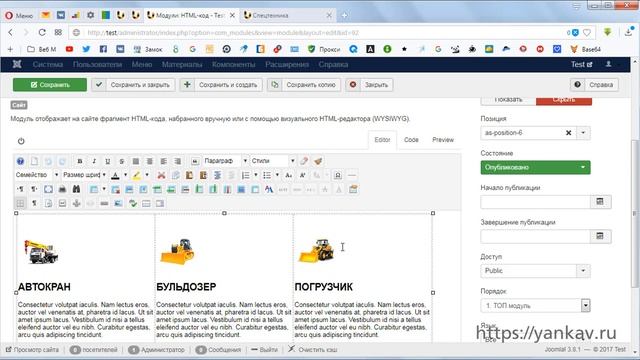Select the Показать option

(x=508, y=100)
